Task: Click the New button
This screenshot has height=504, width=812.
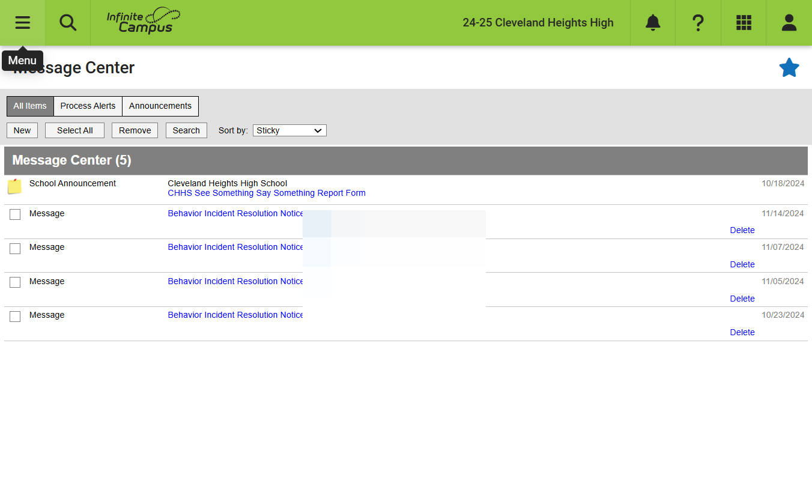Action: coord(22,130)
